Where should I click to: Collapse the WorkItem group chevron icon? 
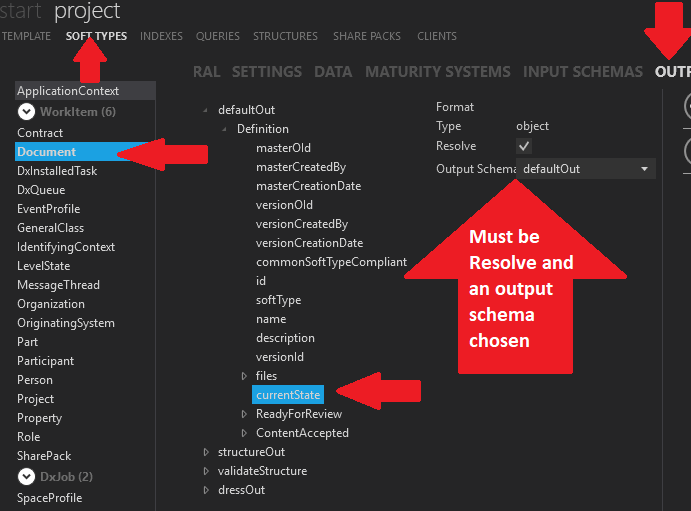pyautogui.click(x=27, y=112)
